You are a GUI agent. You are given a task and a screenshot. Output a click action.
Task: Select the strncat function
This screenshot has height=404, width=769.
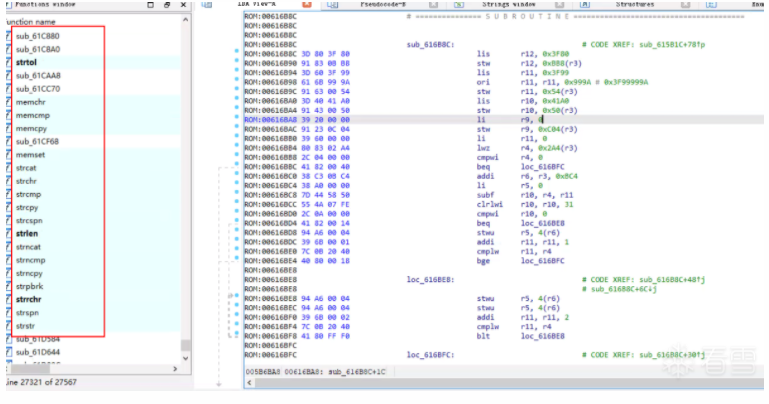[x=28, y=247]
